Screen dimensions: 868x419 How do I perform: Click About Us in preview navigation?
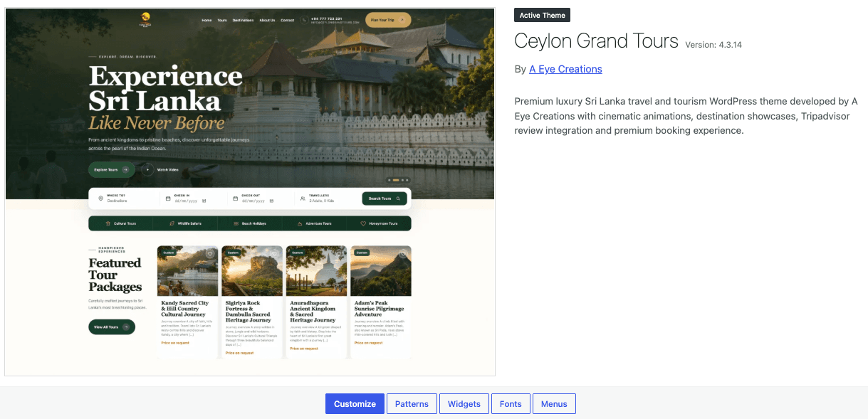[267, 20]
